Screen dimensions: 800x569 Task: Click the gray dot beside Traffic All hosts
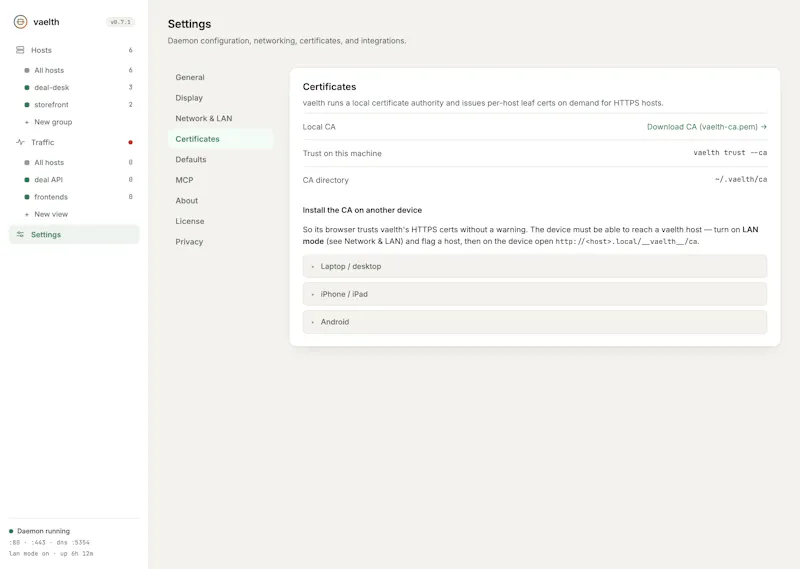pyautogui.click(x=27, y=162)
